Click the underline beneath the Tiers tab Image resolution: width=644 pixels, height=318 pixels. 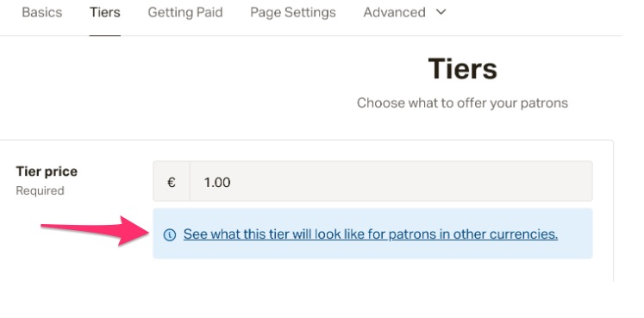click(x=105, y=35)
